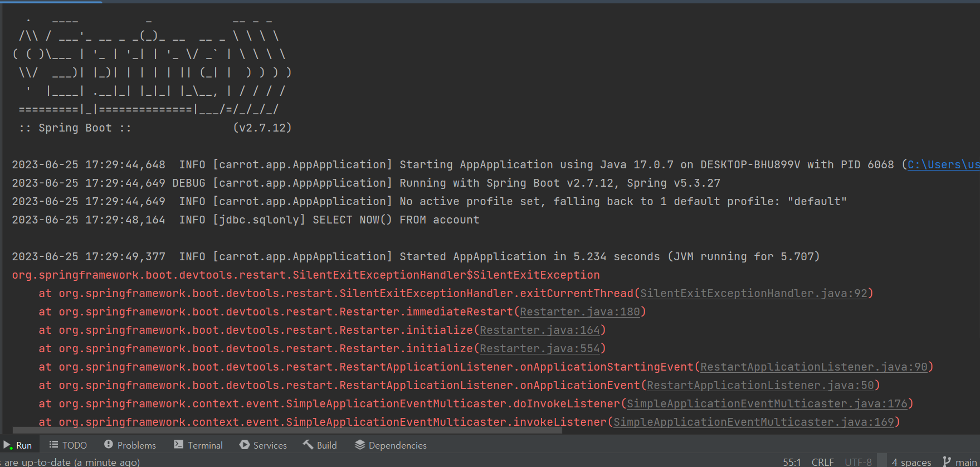Click the git branch 'main' widget
The height and width of the screenshot is (467, 980).
coord(960,462)
